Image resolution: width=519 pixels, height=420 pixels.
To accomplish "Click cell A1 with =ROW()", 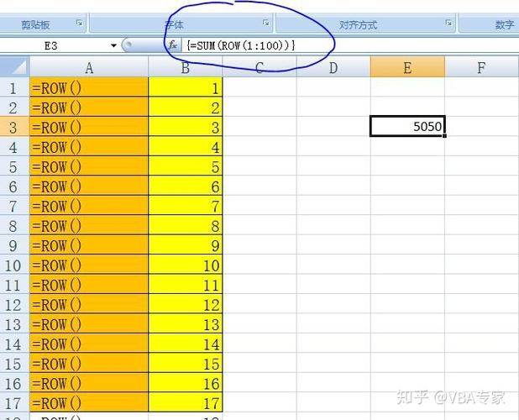I will 89,87.
